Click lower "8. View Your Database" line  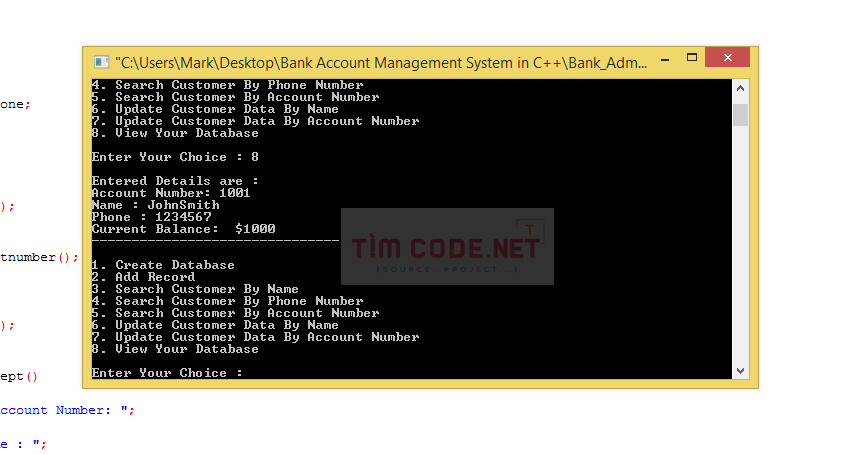click(x=175, y=349)
